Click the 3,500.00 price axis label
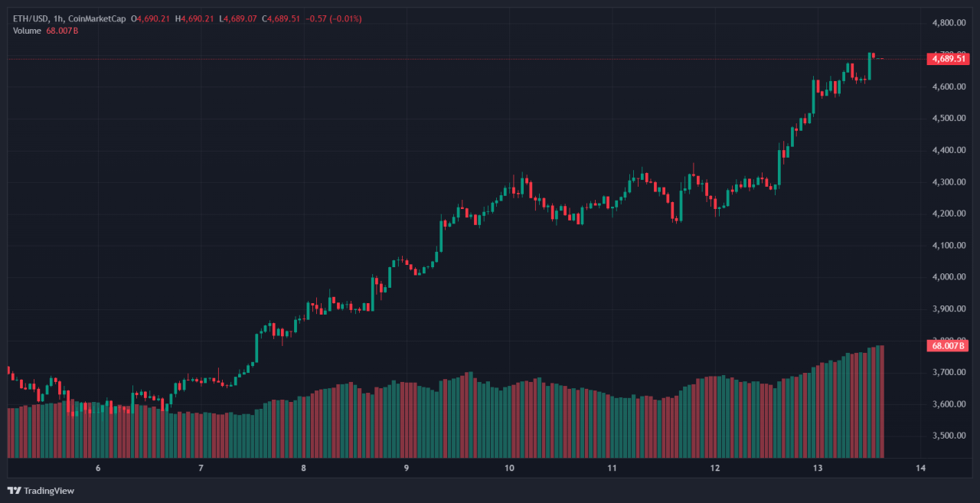 click(x=948, y=436)
